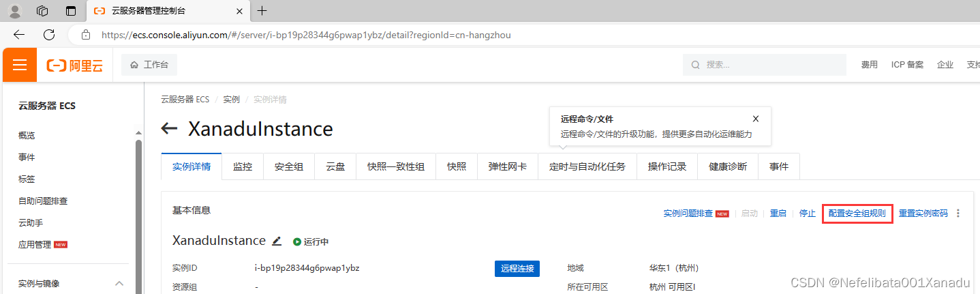Click the instance ID i-bp19p28344g6pwap1ybz text
980x294 pixels.
[x=307, y=267]
